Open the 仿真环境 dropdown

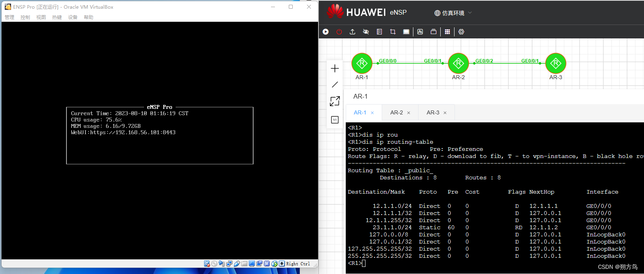point(453,13)
